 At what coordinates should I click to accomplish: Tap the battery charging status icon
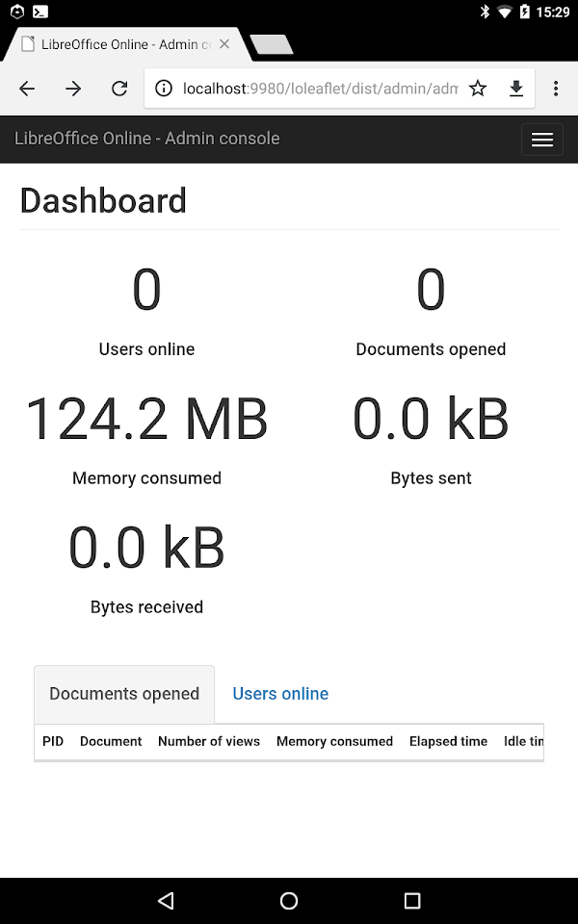[x=524, y=12]
